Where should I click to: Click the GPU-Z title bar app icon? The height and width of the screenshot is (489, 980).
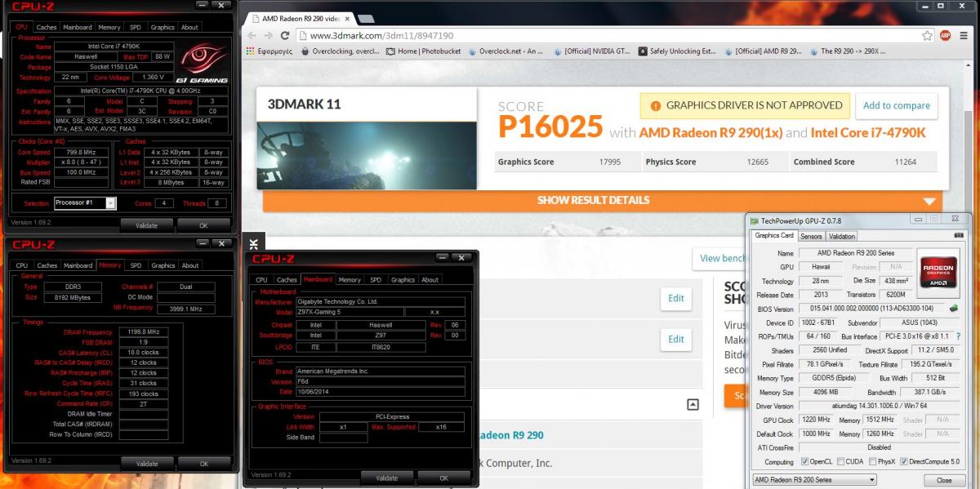point(754,220)
